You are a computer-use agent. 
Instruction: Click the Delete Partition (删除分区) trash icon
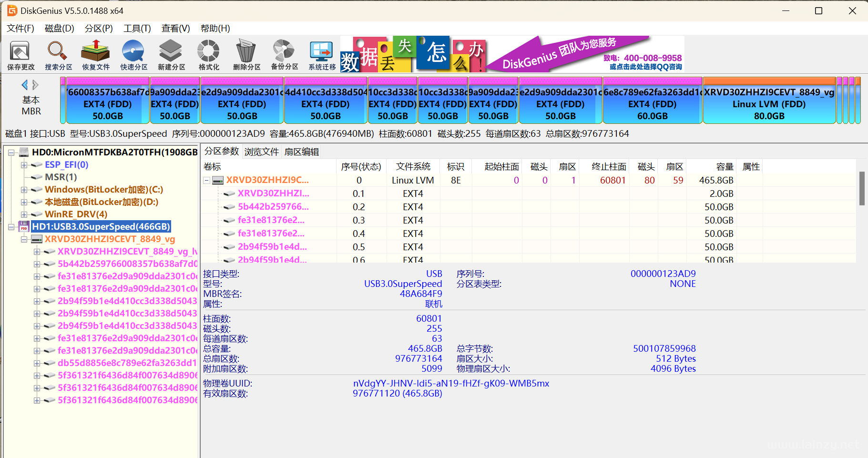[x=246, y=55]
